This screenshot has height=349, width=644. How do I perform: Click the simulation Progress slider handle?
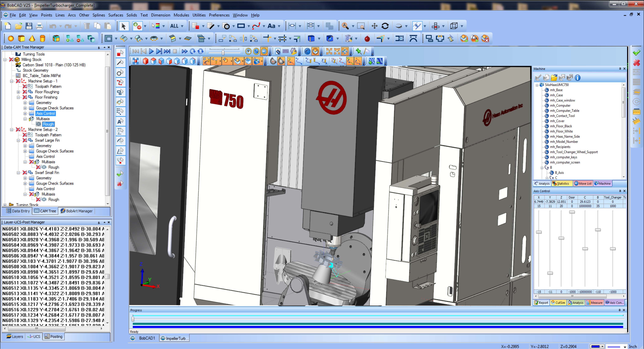133,319
